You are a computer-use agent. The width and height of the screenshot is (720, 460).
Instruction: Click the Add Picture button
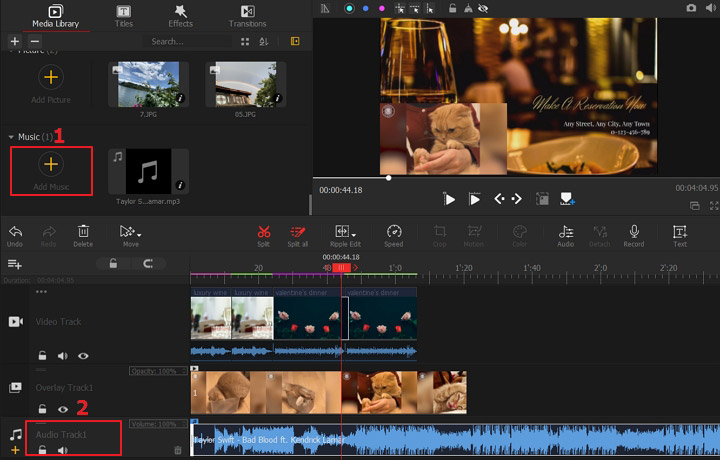pyautogui.click(x=51, y=76)
